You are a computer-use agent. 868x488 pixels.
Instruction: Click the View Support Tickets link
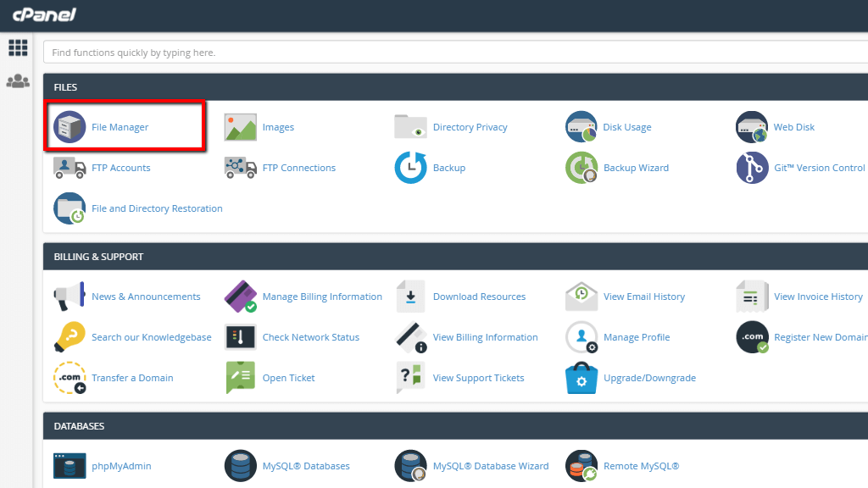click(x=478, y=378)
